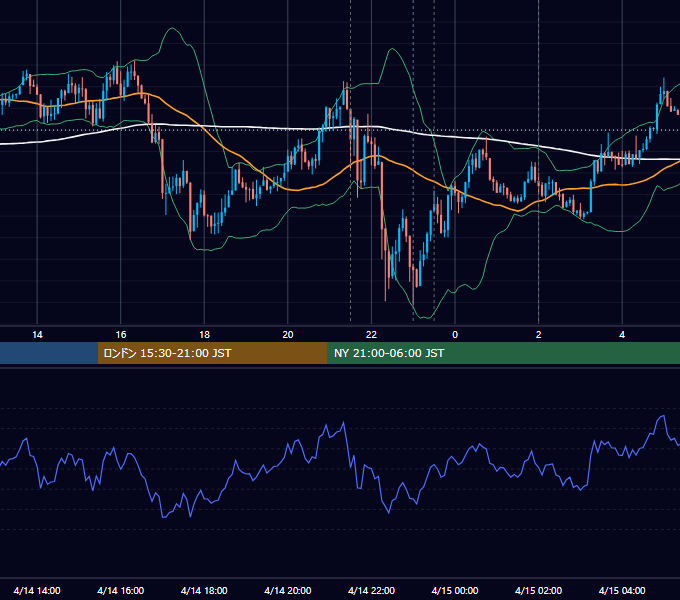Click the 4/14 20:00 date label
The width and height of the screenshot is (680, 600).
tap(288, 590)
